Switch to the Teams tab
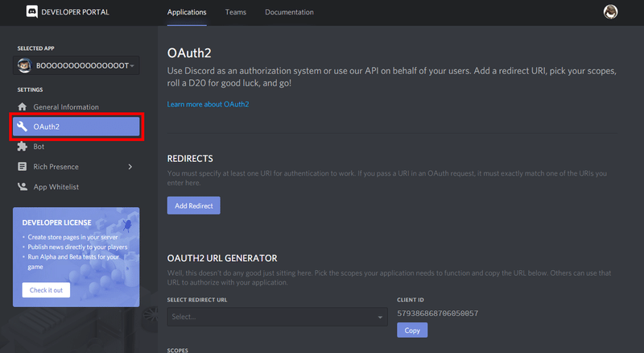The image size is (644, 353). point(236,12)
